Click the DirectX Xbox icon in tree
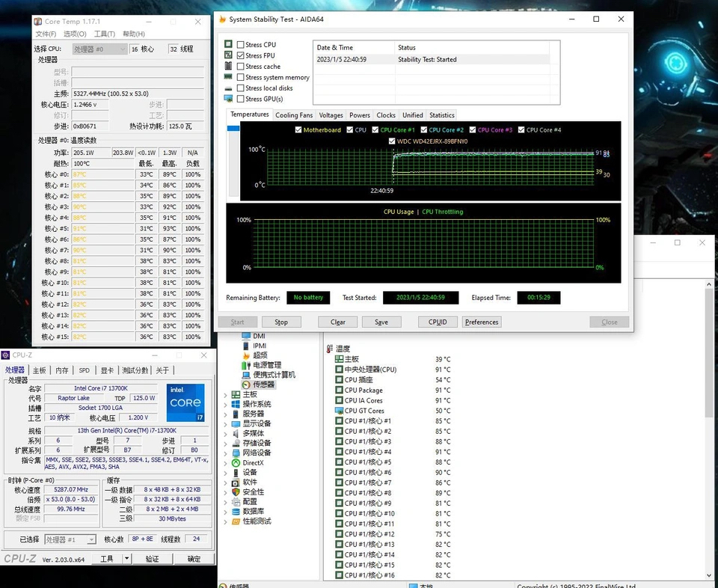This screenshot has height=588, width=718. (x=236, y=463)
